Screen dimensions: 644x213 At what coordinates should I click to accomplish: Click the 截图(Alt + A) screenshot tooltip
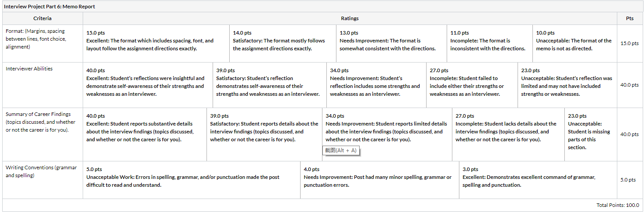pos(341,150)
